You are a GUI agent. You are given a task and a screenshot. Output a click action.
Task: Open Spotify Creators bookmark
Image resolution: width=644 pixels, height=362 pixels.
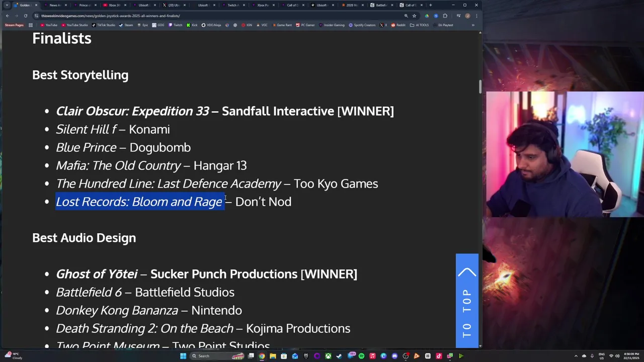pyautogui.click(x=362, y=25)
